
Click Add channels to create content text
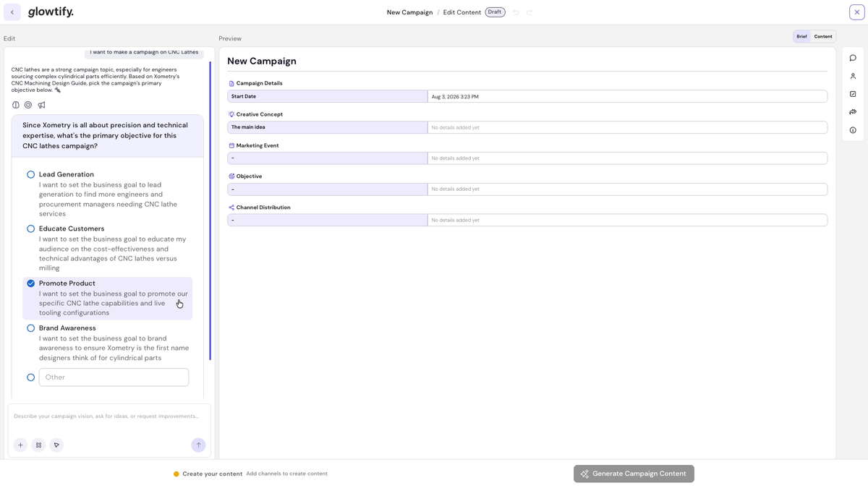pyautogui.click(x=286, y=474)
